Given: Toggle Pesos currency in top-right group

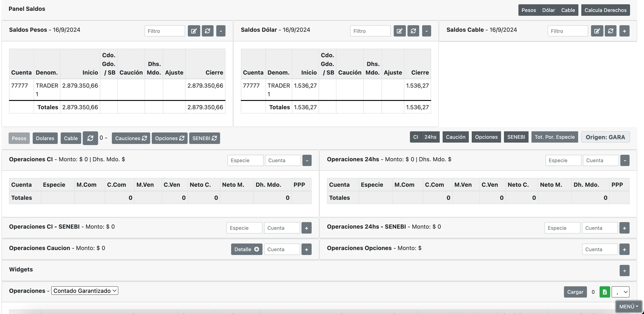Looking at the screenshot, I should pos(529,10).
